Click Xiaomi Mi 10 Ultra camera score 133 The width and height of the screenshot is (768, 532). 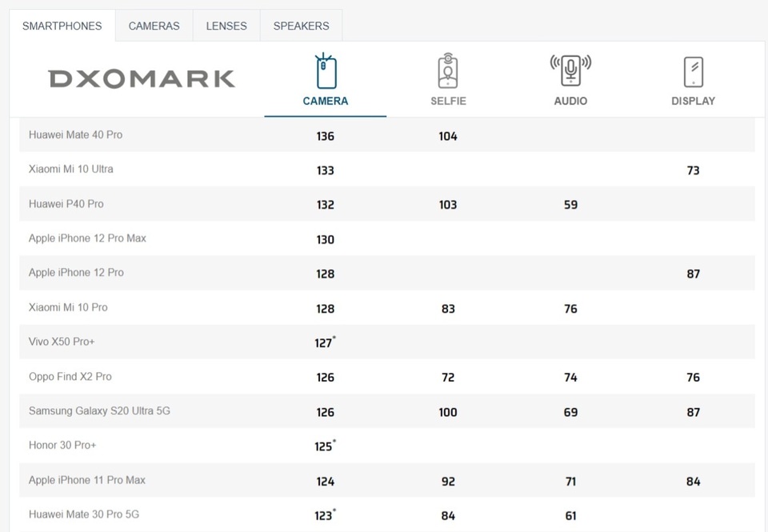tap(326, 170)
